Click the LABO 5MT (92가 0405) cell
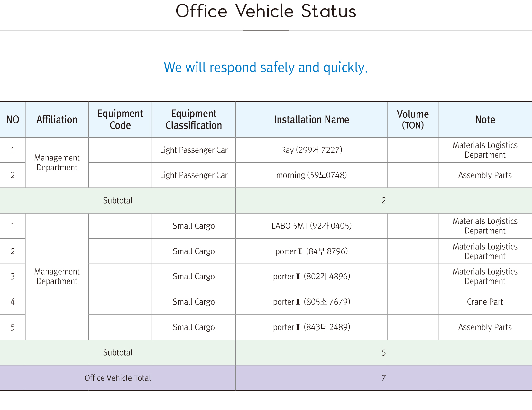 tap(311, 226)
